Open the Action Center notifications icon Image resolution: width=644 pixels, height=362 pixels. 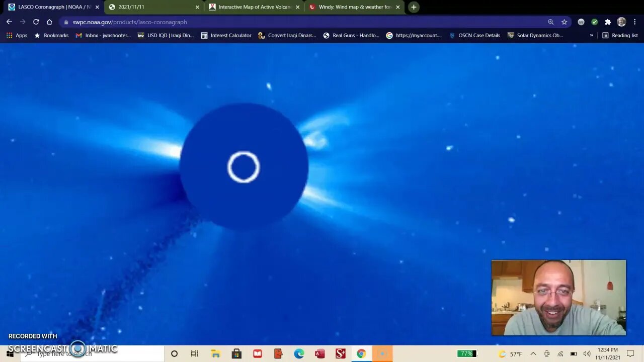coord(630,354)
